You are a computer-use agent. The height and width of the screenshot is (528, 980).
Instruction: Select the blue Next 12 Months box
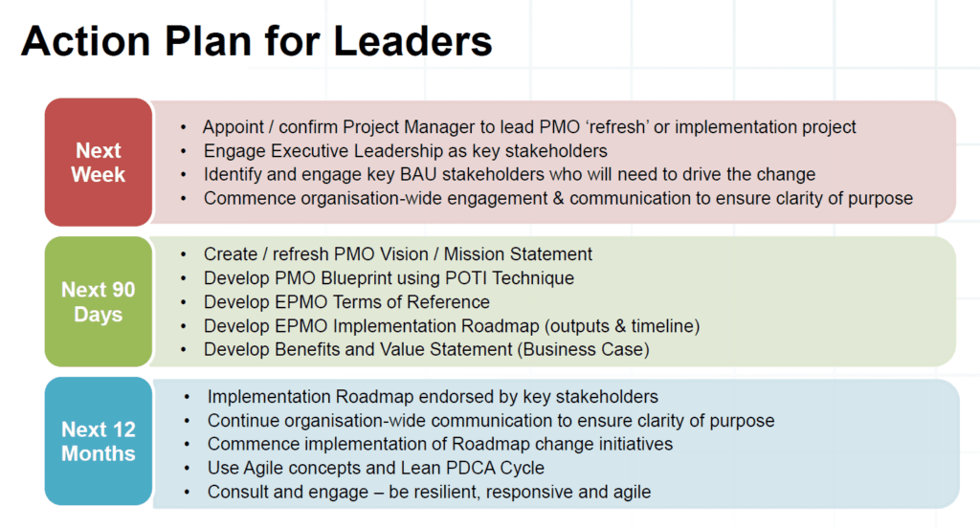click(x=99, y=441)
